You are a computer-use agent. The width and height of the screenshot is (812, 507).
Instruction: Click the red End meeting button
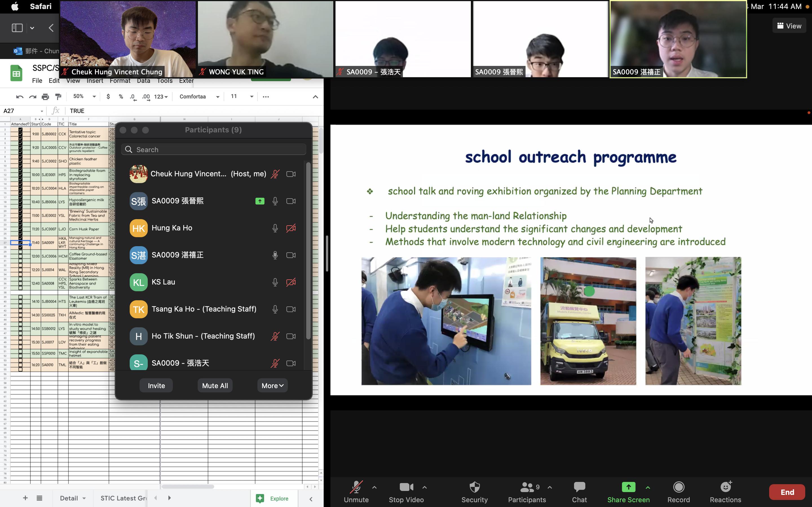(787, 492)
